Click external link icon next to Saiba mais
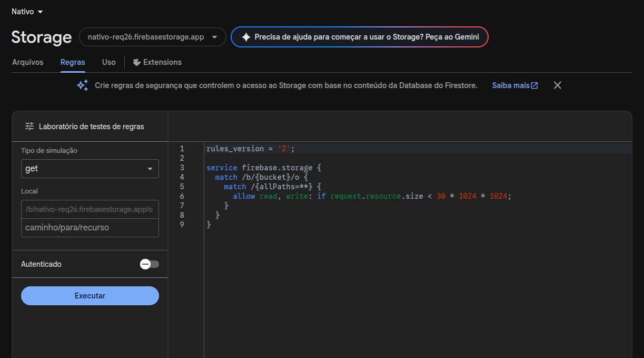The height and width of the screenshot is (358, 644). click(x=534, y=85)
